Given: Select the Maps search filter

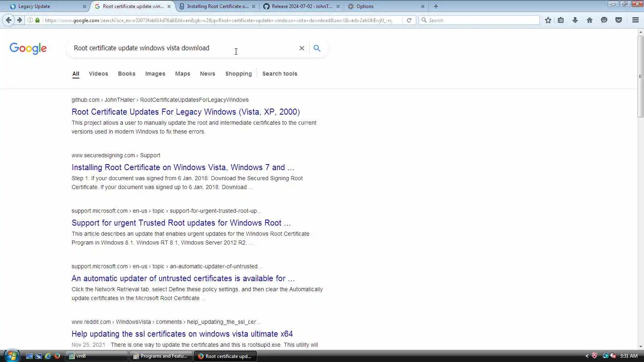Looking at the screenshot, I should (182, 74).
